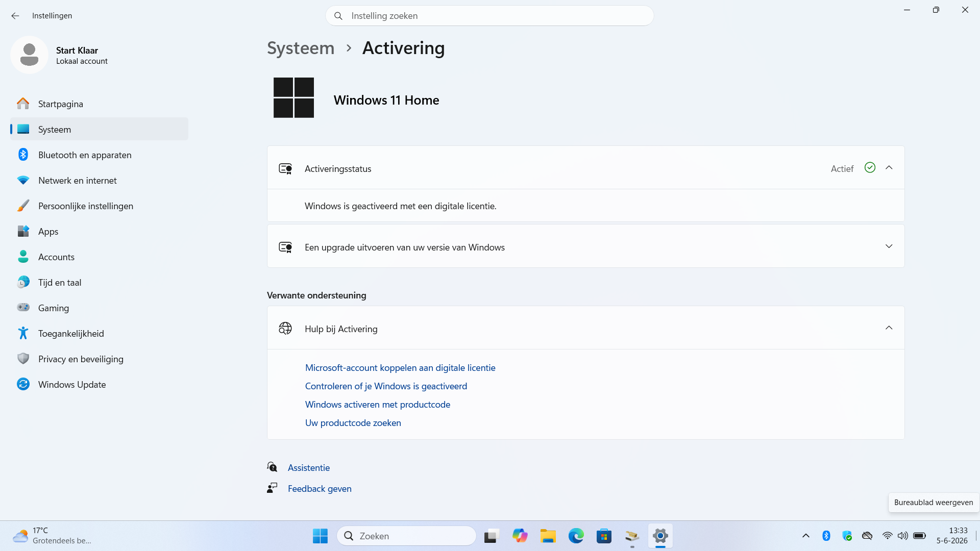The image size is (980, 551).
Task: Open Microsoft Store from the taskbar
Action: click(x=604, y=536)
